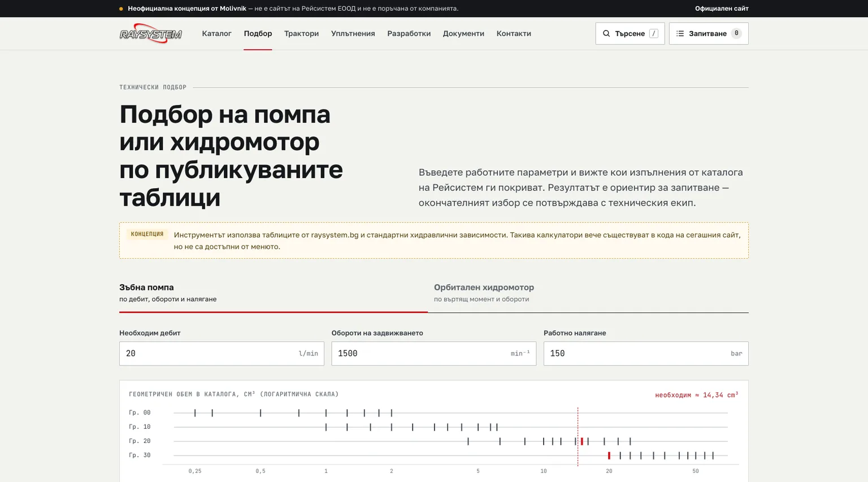Image resolution: width=868 pixels, height=482 pixels.
Task: Focus the Работно налягане input field
Action: click(x=646, y=353)
